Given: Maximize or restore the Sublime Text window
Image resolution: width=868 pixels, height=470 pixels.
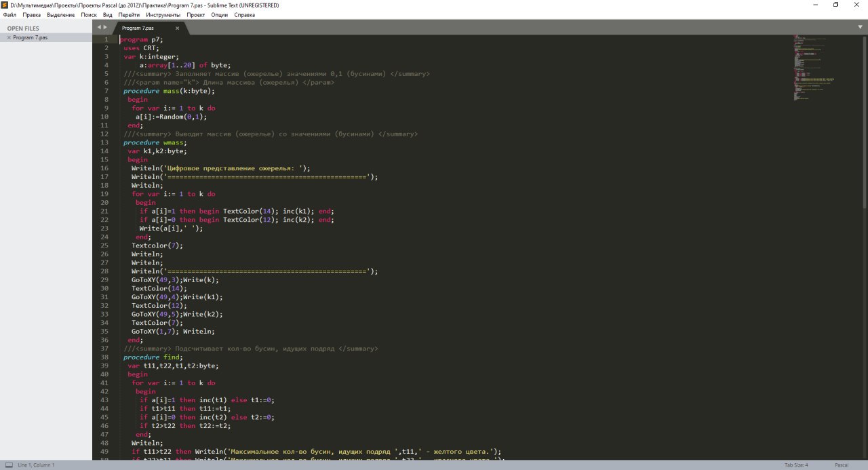Looking at the screenshot, I should click(835, 5).
